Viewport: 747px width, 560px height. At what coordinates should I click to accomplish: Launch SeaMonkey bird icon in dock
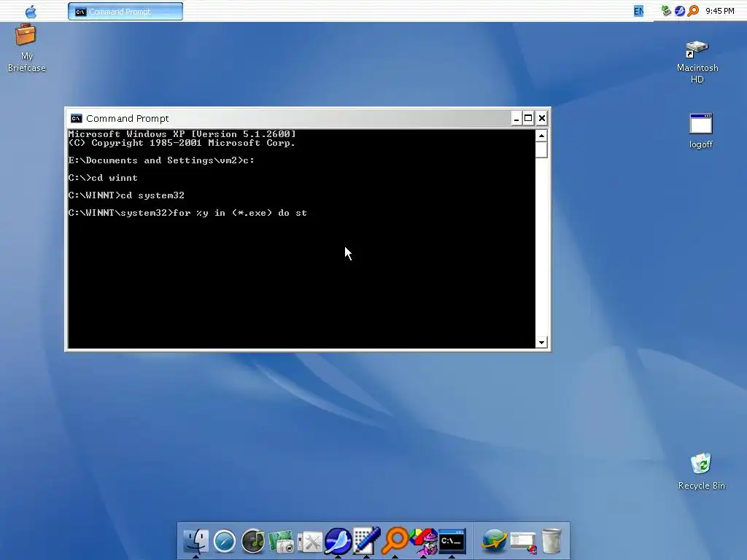pos(338,542)
